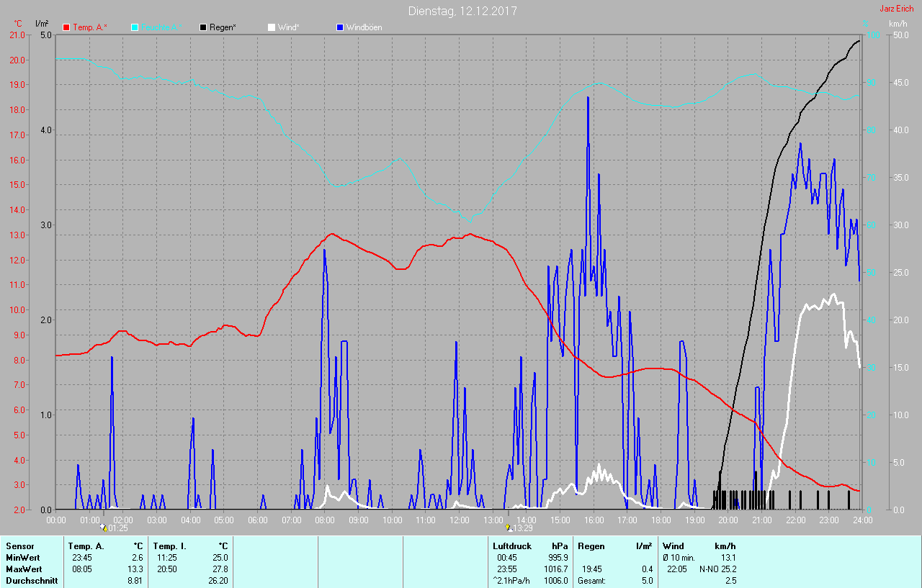
Task: Click the 'Luftdruck' column header
Action: tap(511, 546)
